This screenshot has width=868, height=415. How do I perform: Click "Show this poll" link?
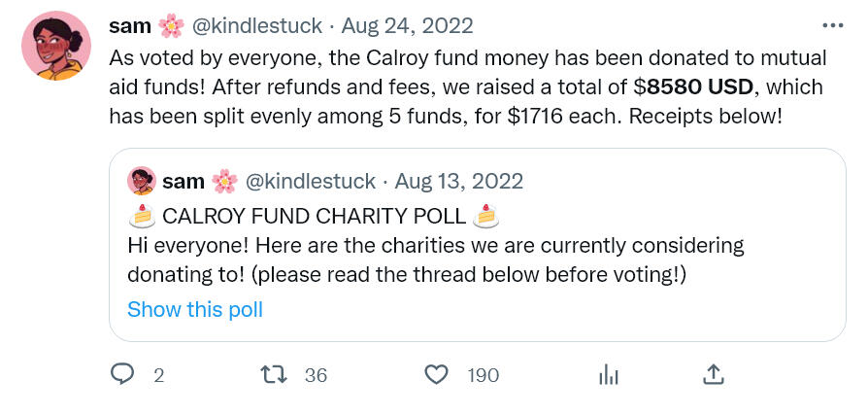coord(195,309)
